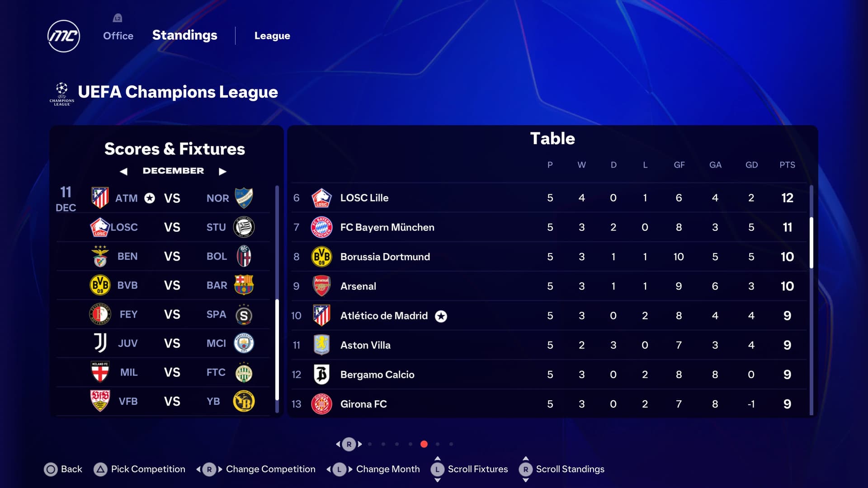Screen dimensions: 868x488
Task: Click the Borussia Dortmund badge in table
Action: 321,257
